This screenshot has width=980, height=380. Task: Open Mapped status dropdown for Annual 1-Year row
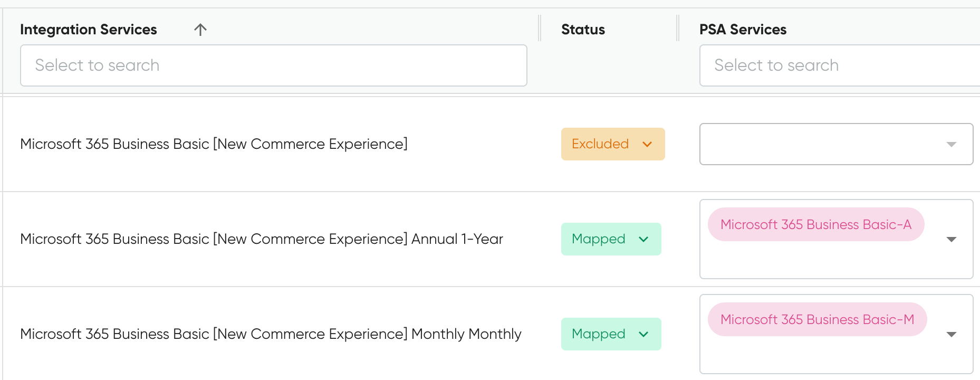[611, 239]
